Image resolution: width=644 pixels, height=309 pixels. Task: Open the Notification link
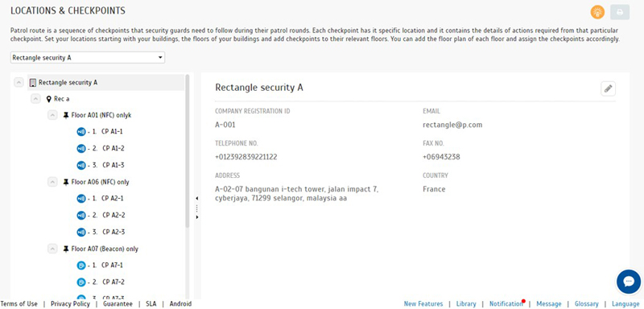(x=506, y=303)
